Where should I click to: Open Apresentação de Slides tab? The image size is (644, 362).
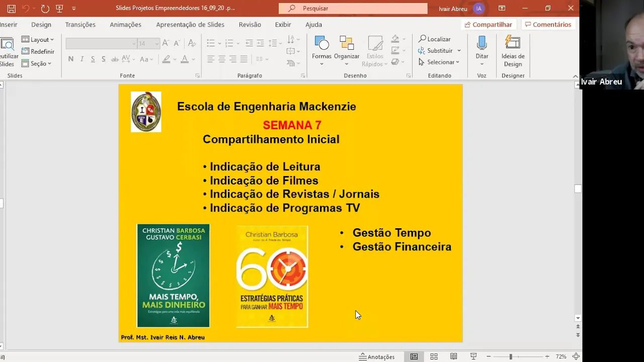pyautogui.click(x=190, y=25)
